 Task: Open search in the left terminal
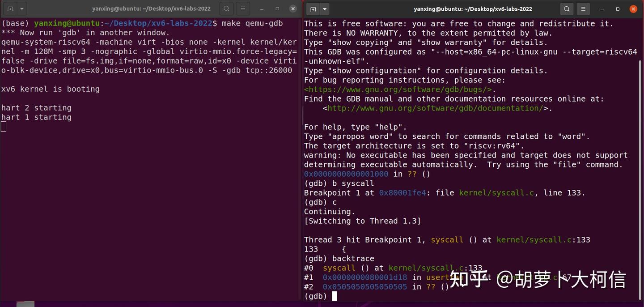point(226,9)
